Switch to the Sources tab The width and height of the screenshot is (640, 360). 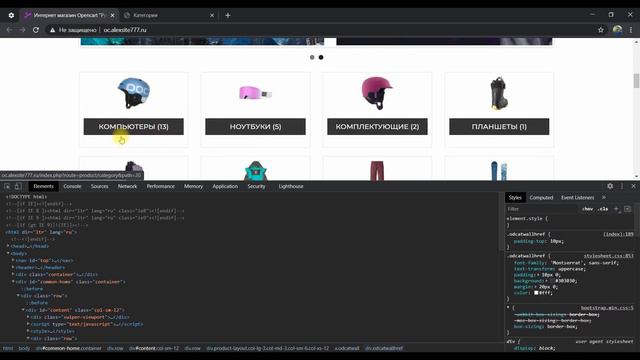pyautogui.click(x=100, y=186)
